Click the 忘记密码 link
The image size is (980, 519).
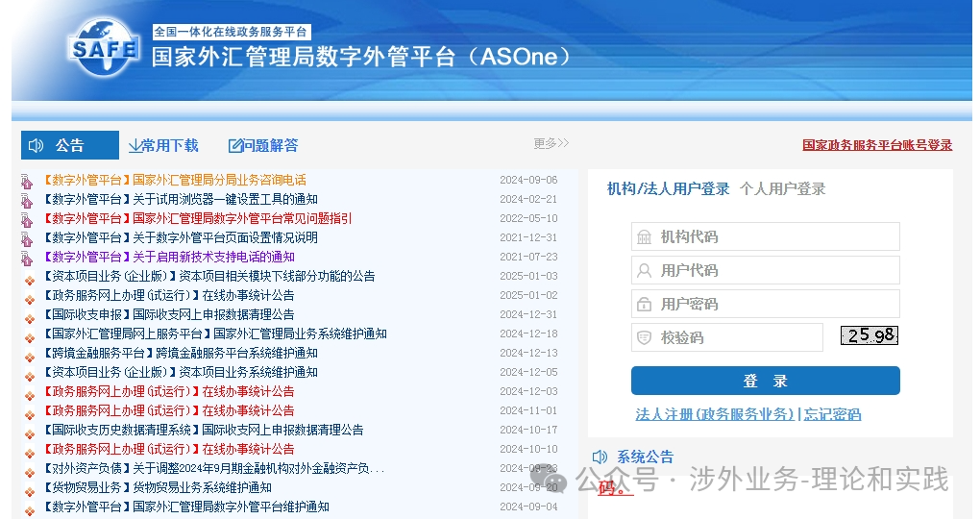832,414
